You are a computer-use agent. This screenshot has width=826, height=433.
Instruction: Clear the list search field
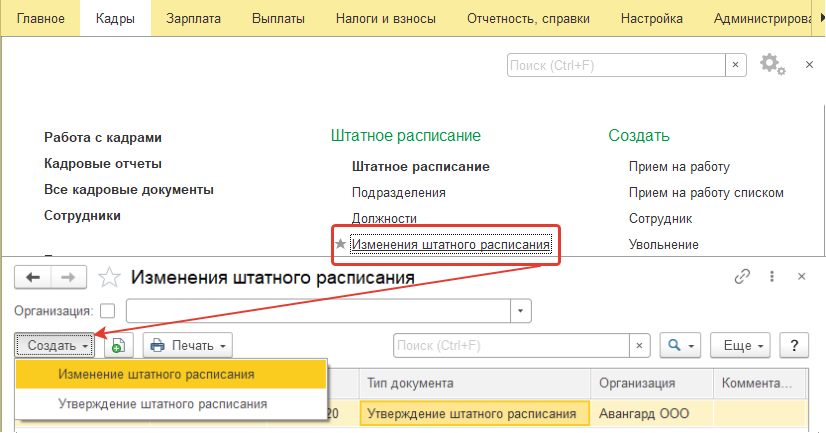click(x=639, y=346)
